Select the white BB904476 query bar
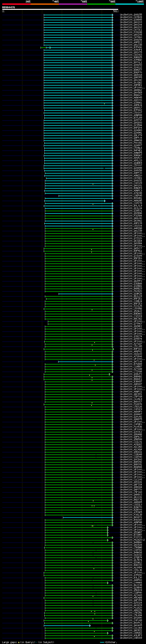The height and width of the screenshot is (644, 146). pos(60,9)
